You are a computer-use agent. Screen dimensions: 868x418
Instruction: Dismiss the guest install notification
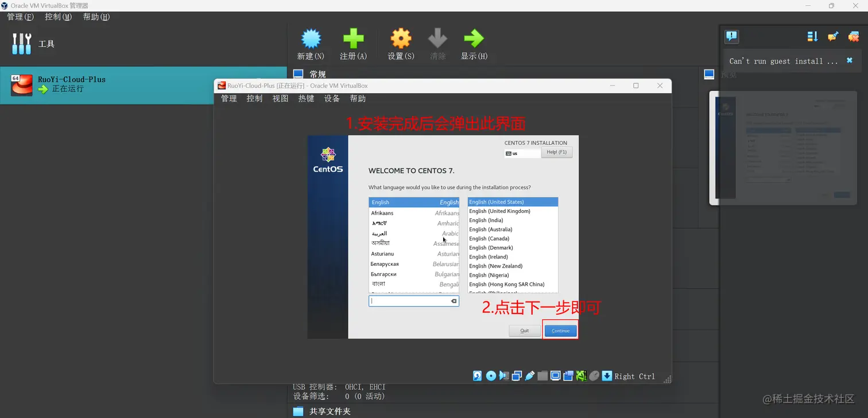[850, 60]
